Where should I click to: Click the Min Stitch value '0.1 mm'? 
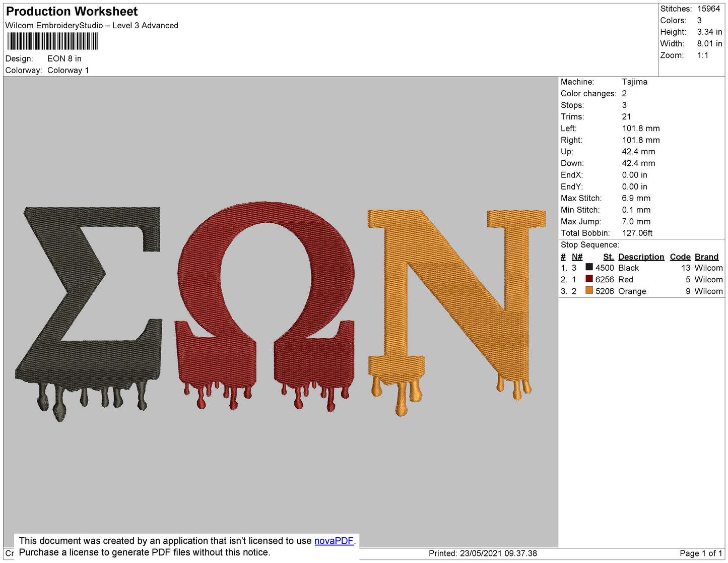[x=636, y=210]
